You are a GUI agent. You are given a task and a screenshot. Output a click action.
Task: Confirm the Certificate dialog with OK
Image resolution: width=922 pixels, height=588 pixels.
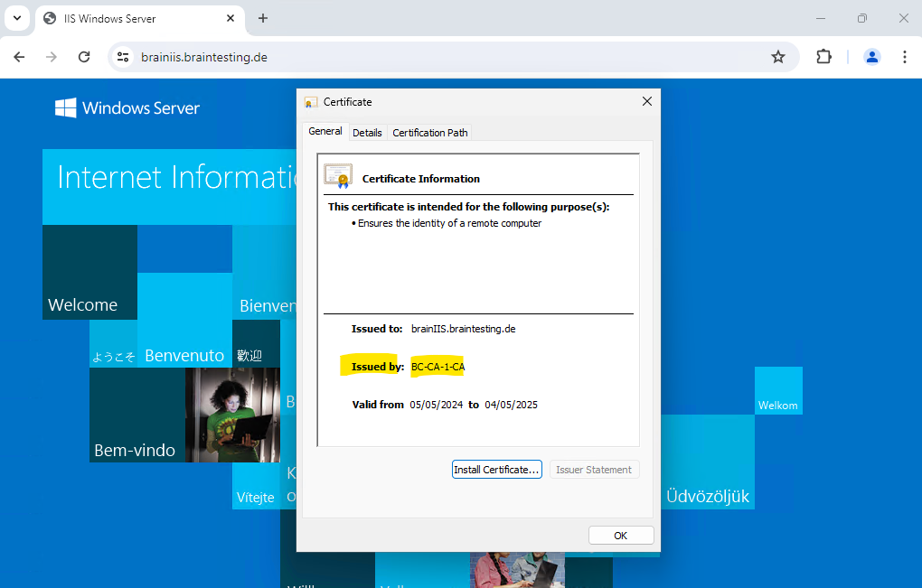coord(621,535)
